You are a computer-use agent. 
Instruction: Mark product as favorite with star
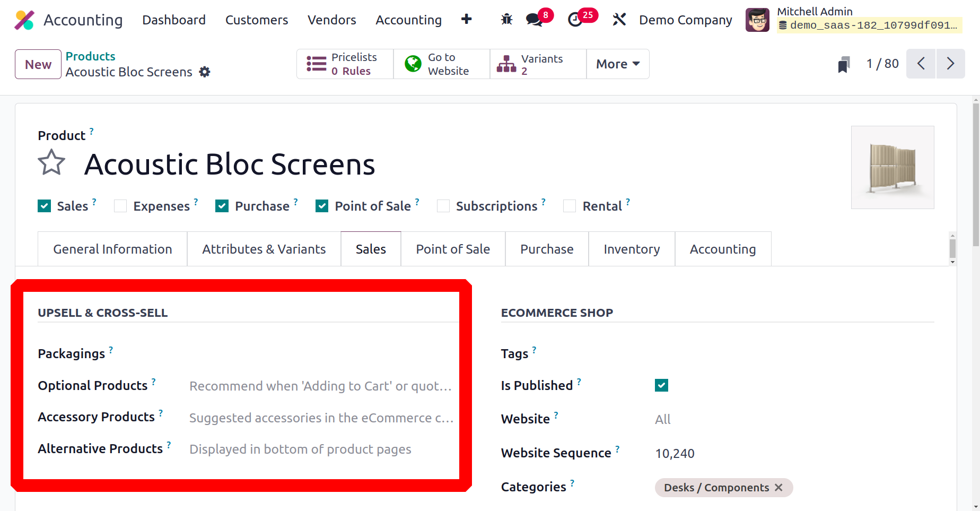click(51, 163)
